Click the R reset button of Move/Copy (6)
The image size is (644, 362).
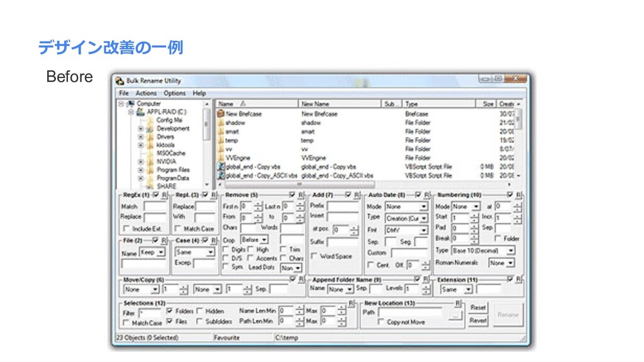(301, 280)
